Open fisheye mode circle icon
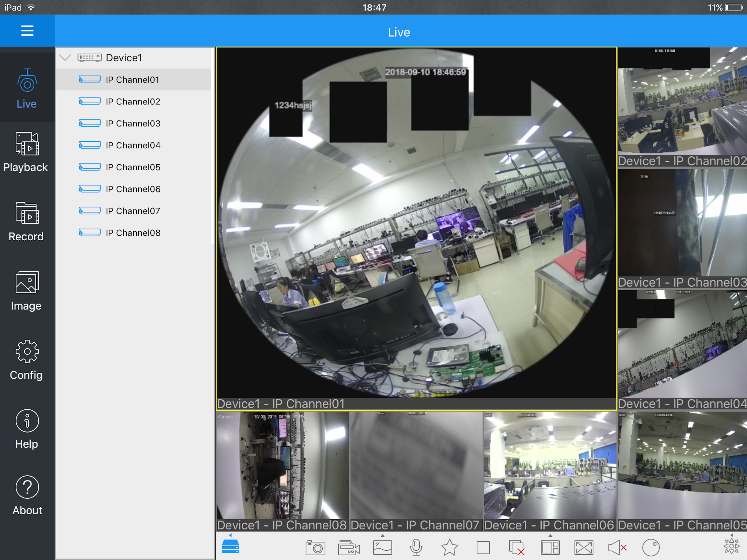Image resolution: width=747 pixels, height=560 pixels. tap(651, 547)
